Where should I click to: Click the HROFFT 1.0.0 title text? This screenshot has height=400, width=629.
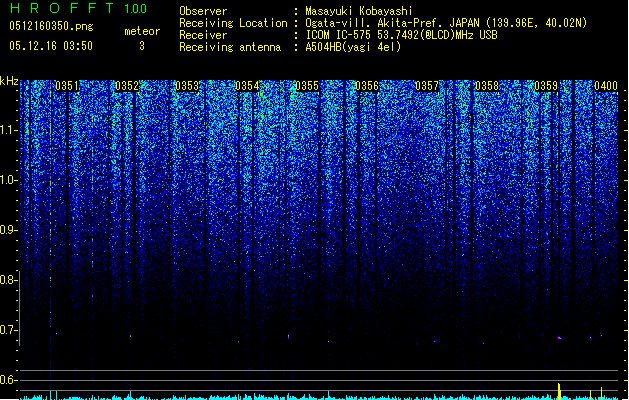(x=78, y=8)
